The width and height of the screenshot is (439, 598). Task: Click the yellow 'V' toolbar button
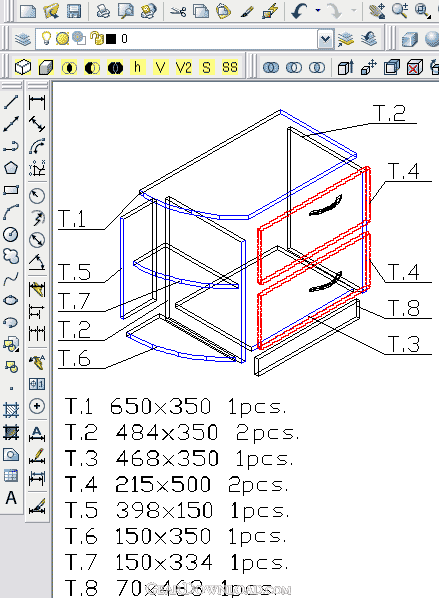[x=161, y=68]
